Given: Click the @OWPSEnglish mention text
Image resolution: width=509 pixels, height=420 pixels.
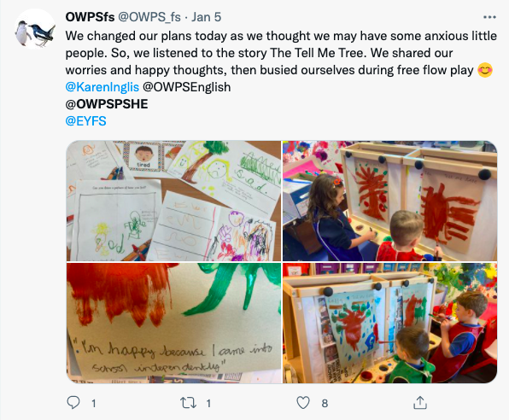Looking at the screenshot, I should [187, 87].
